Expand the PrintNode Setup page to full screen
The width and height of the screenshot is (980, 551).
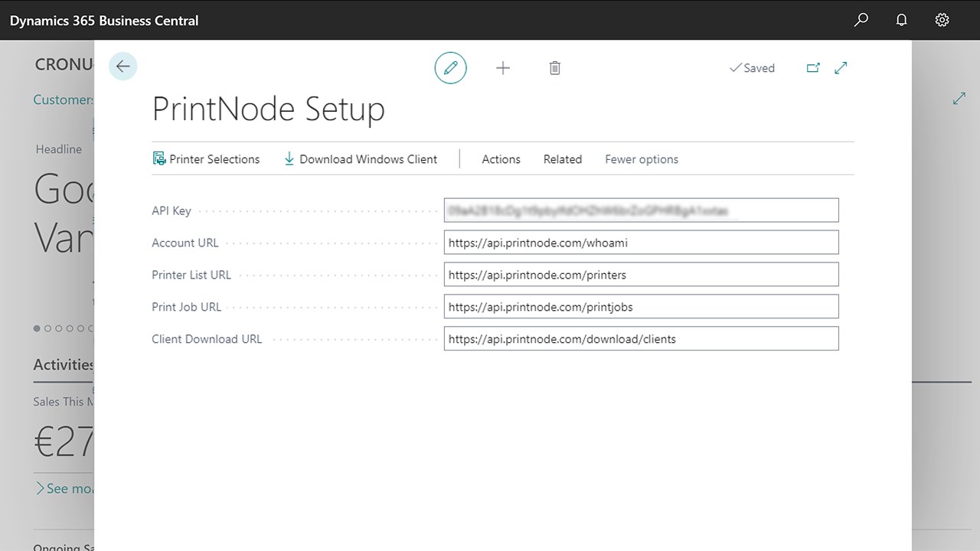pos(841,68)
